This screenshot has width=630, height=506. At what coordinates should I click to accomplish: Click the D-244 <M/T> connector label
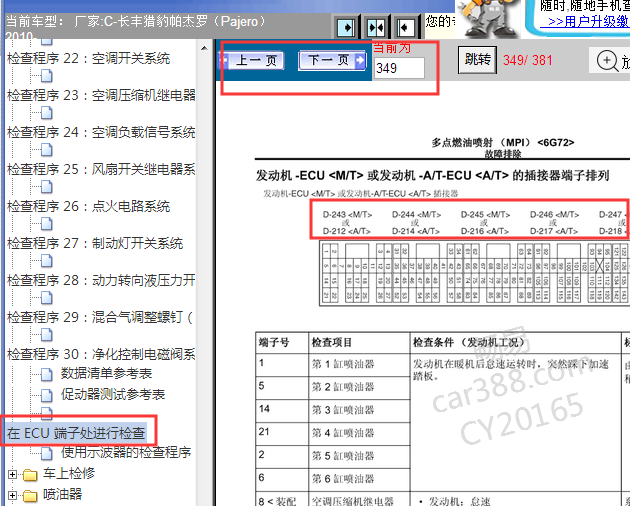417,215
